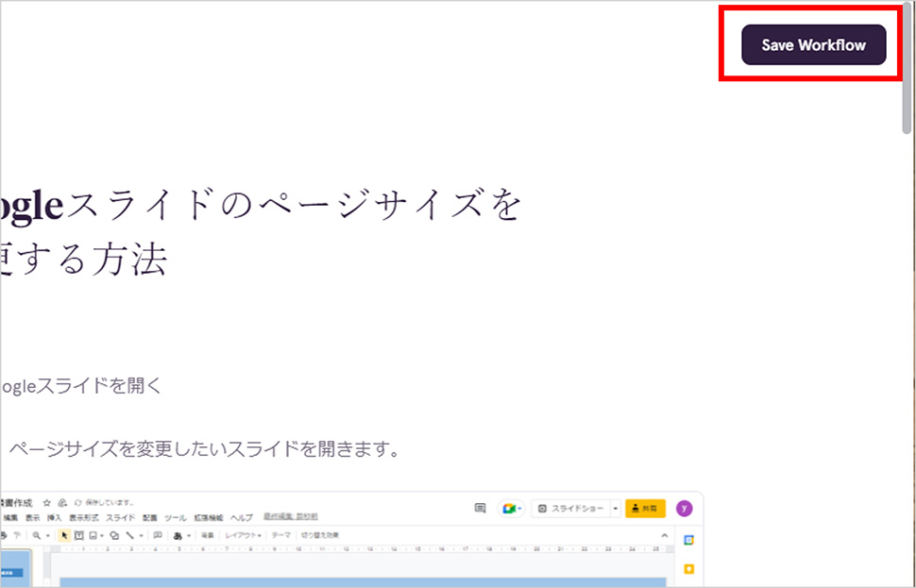Select the first slide thumbnail in filmstrip
Viewport: 916px width, 588px height.
tap(14, 568)
